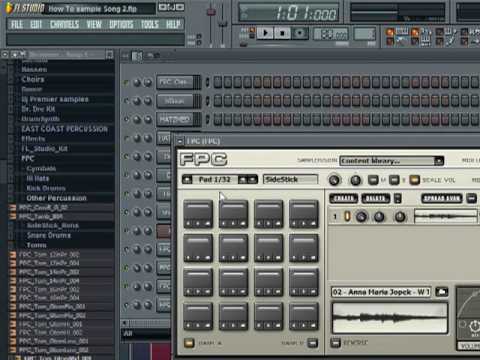
Task: Open the EDIT menu
Action: tap(36, 24)
